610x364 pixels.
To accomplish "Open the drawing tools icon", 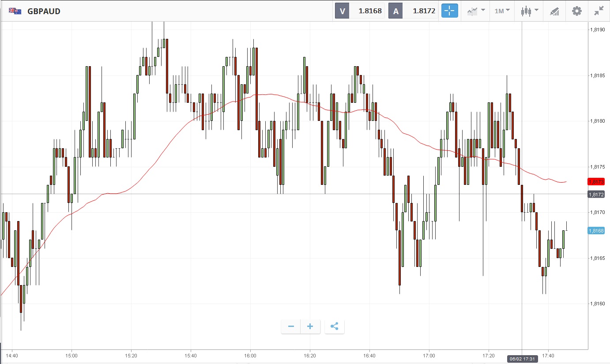I will coord(555,11).
